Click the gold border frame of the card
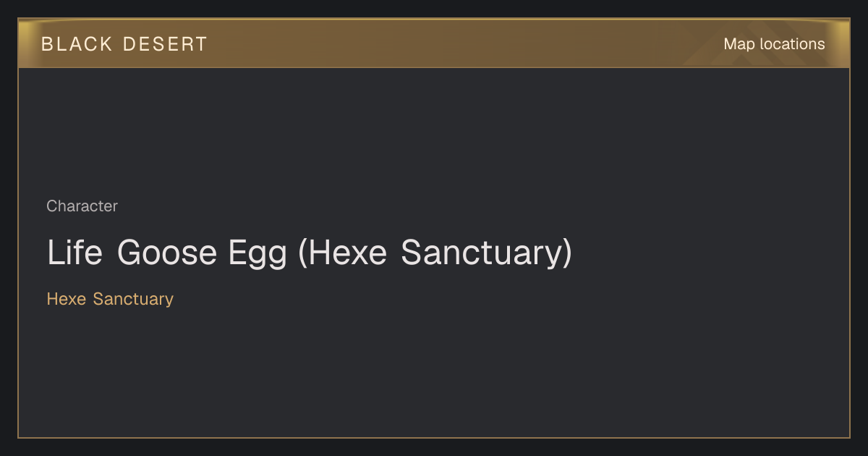The width and height of the screenshot is (868, 456). [18, 253]
